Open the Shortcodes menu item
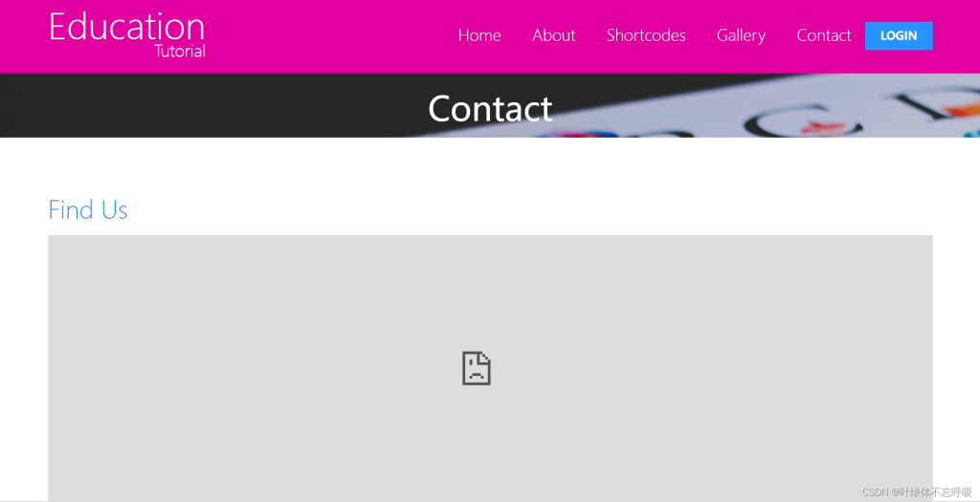The image size is (980, 502). [x=646, y=35]
